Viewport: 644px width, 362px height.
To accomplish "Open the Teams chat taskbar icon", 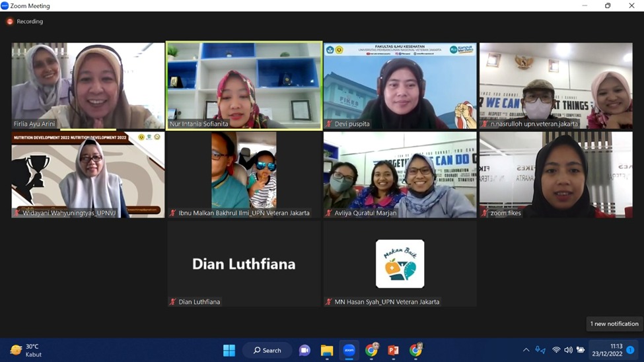I will (304, 350).
